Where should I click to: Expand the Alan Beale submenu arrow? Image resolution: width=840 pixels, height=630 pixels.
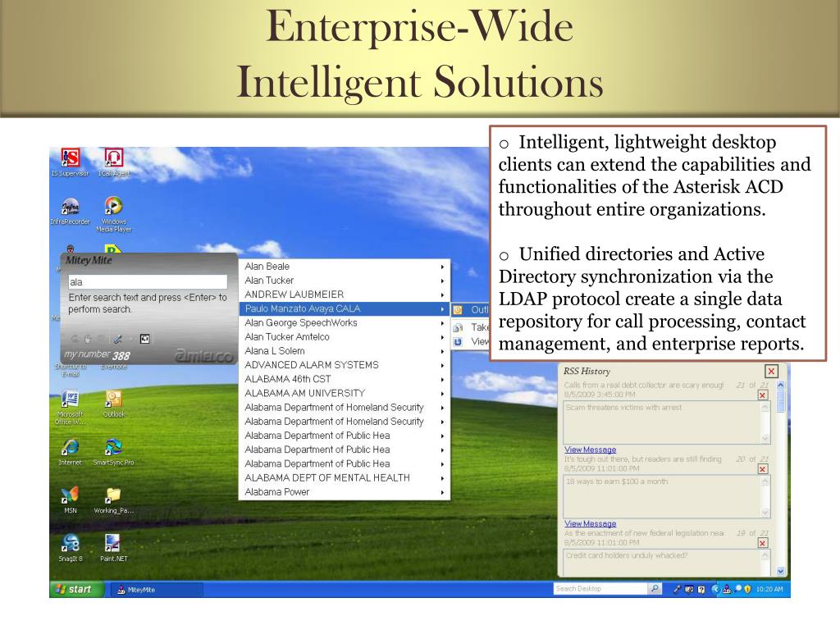pos(442,267)
